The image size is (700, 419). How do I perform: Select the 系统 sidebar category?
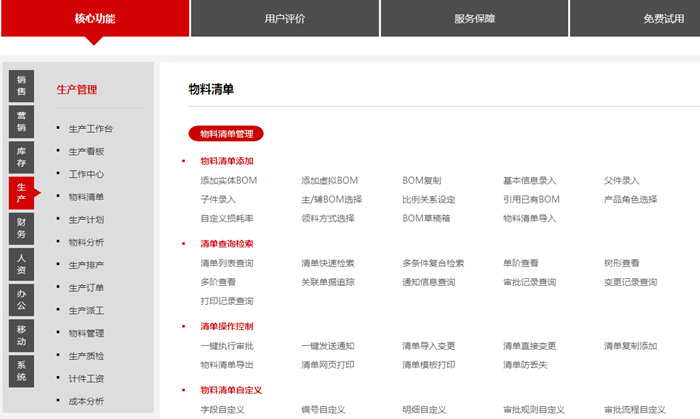pyautogui.click(x=21, y=370)
